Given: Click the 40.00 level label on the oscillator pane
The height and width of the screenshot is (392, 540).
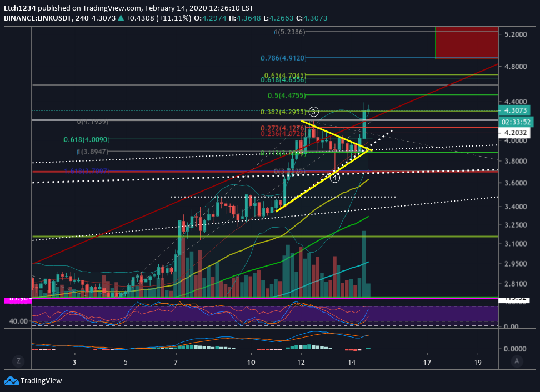Looking at the screenshot, I should (18, 321).
